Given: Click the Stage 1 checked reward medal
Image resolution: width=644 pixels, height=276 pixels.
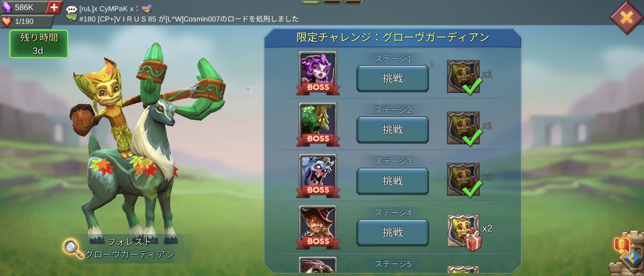Looking at the screenshot, I should pyautogui.click(x=464, y=77).
